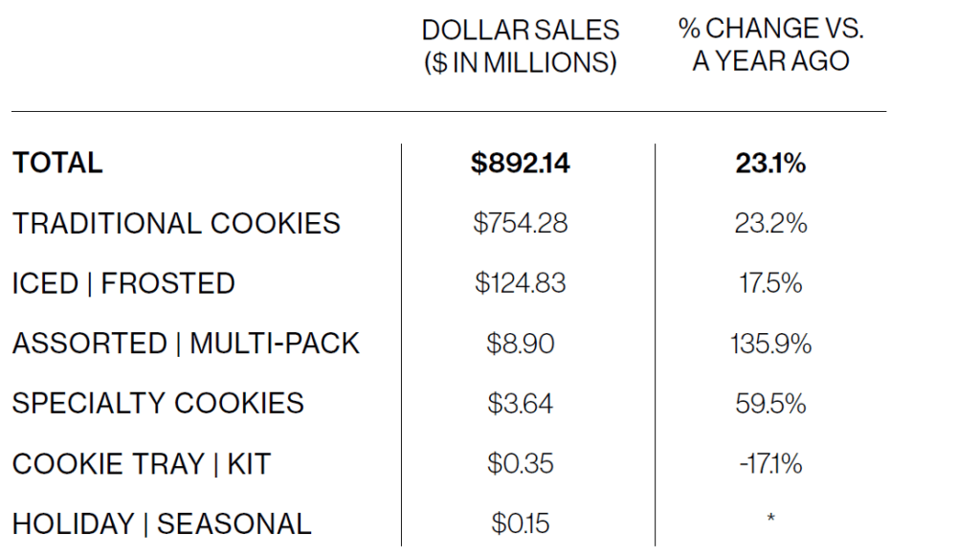Click the 23.1% total change value
This screenshot has width=980, height=556.
770,164
